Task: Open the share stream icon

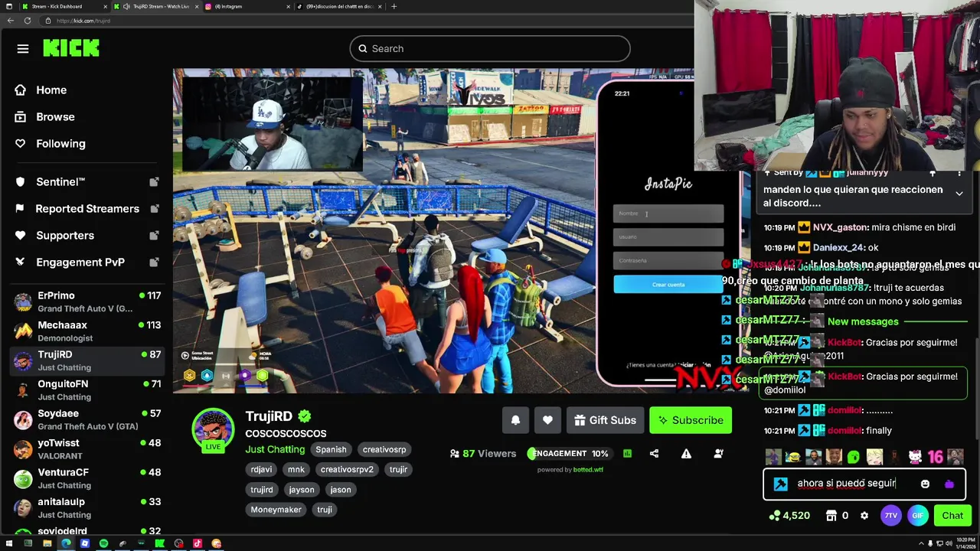Action: 654,454
